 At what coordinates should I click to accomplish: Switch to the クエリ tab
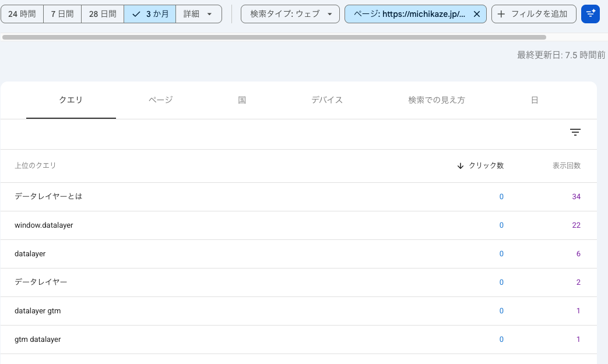(x=71, y=100)
